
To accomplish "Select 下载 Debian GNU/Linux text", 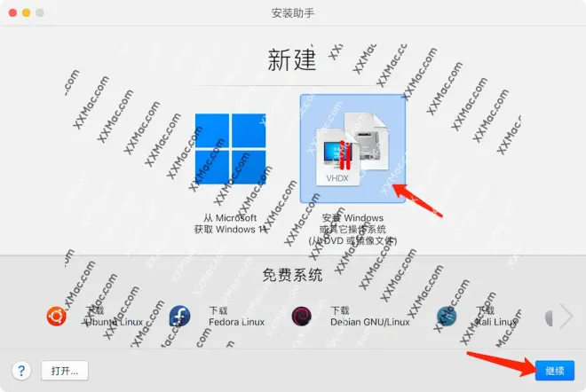I will [370, 317].
